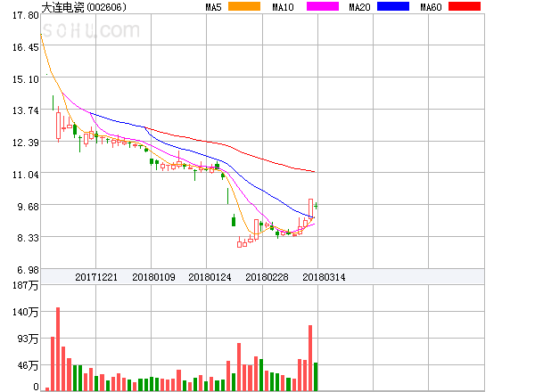Click the 20180314 date label

tap(324, 277)
